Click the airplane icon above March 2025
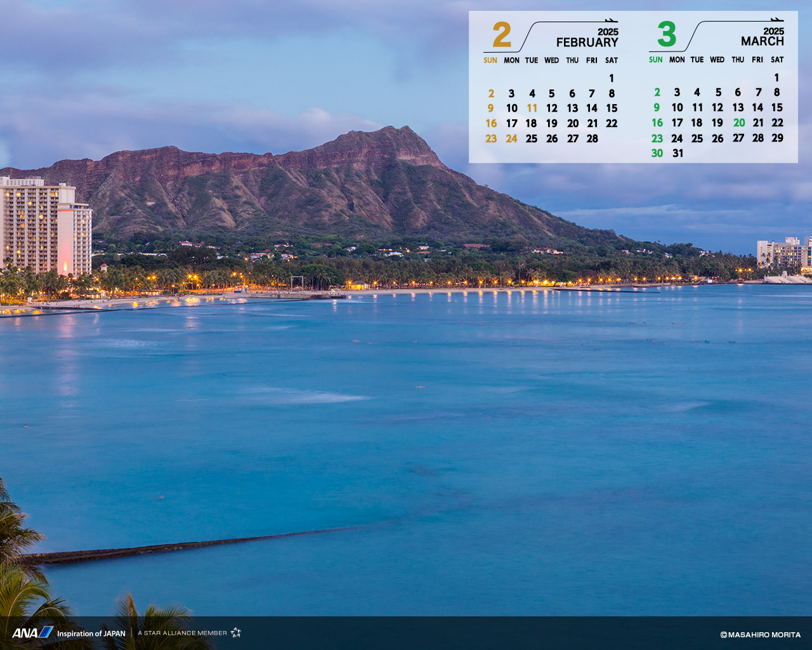Screen dimensions: 812x650 777,20
